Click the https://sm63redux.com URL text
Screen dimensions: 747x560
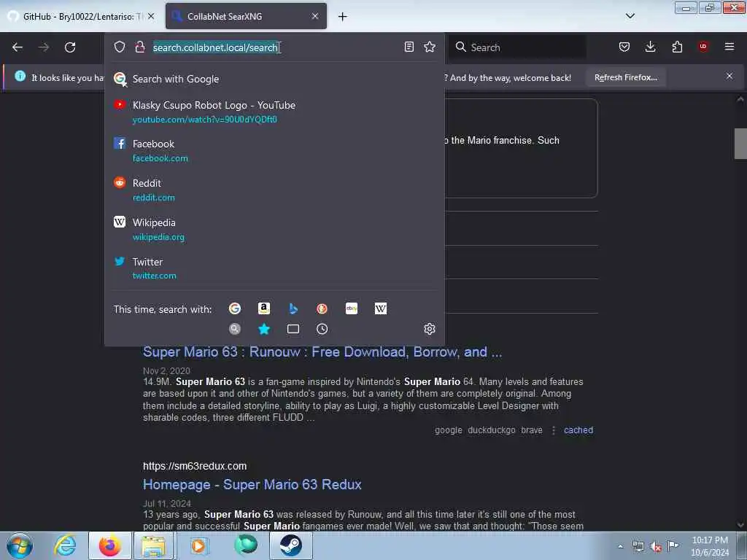tap(195, 466)
